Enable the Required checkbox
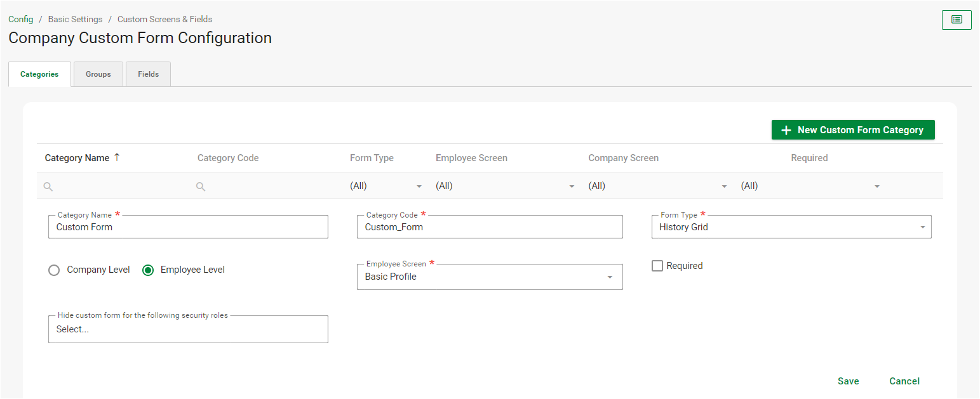This screenshot has width=980, height=399. (657, 265)
